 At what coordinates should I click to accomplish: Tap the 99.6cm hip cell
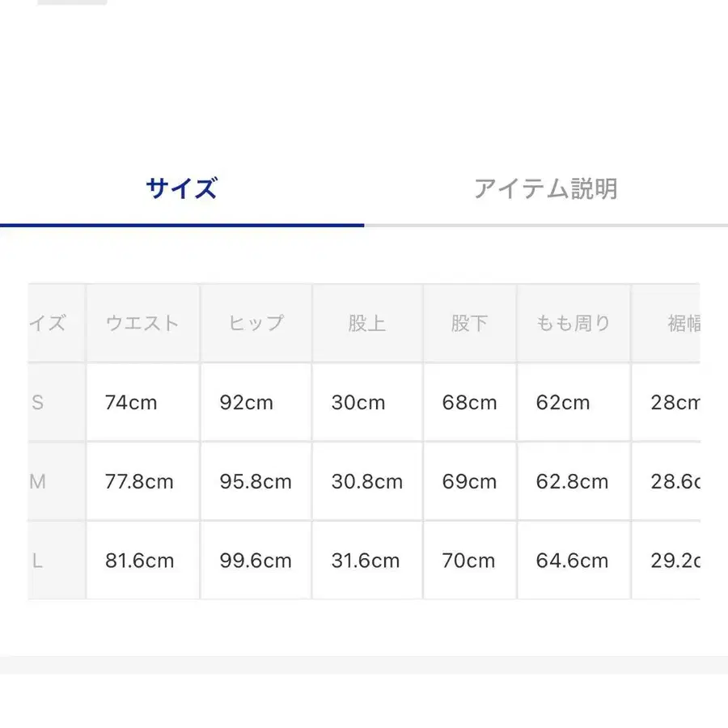(x=255, y=561)
